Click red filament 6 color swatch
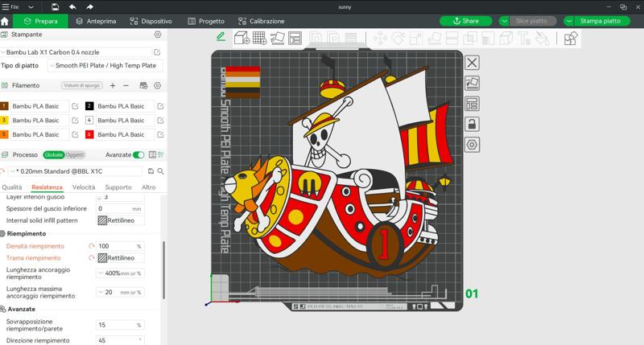644x345 pixels. pos(89,134)
